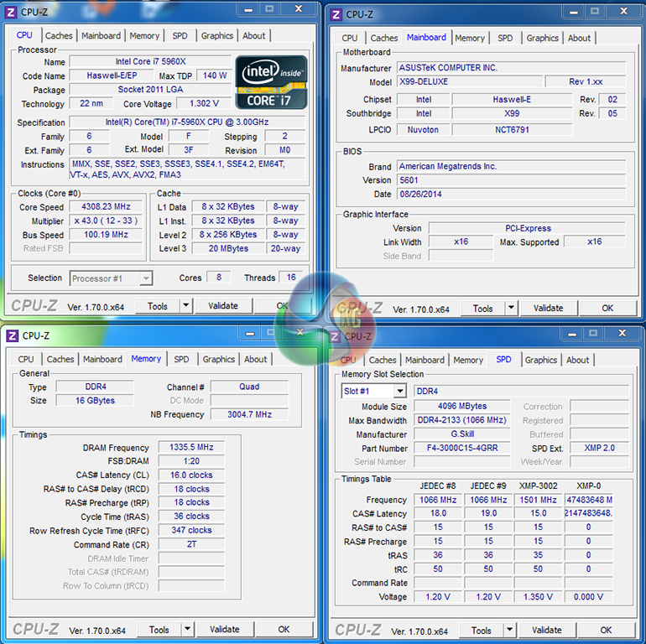This screenshot has width=646, height=644.
Task: Select SPD tab in Memory window
Action: coord(181,359)
